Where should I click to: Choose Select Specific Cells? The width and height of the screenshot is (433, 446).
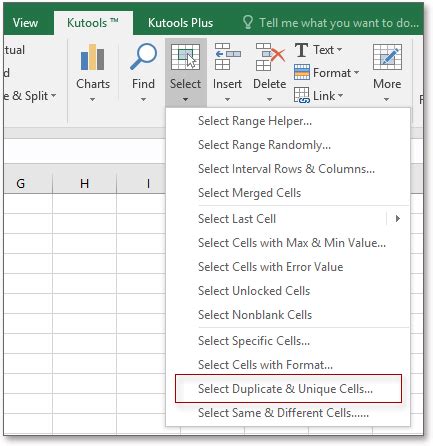click(288, 341)
